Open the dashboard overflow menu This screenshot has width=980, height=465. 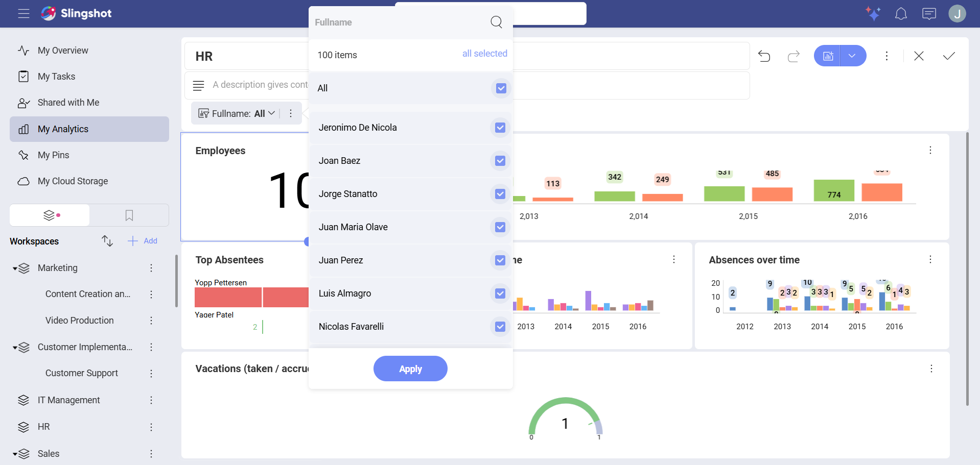pos(886,56)
